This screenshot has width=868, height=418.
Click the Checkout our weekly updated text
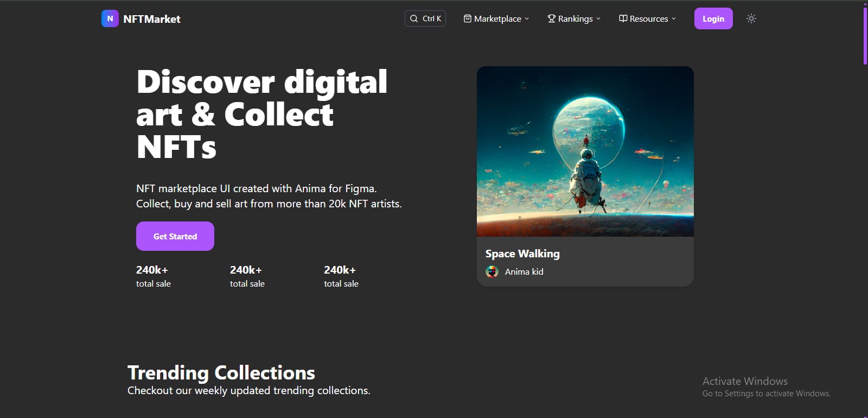pos(249,390)
